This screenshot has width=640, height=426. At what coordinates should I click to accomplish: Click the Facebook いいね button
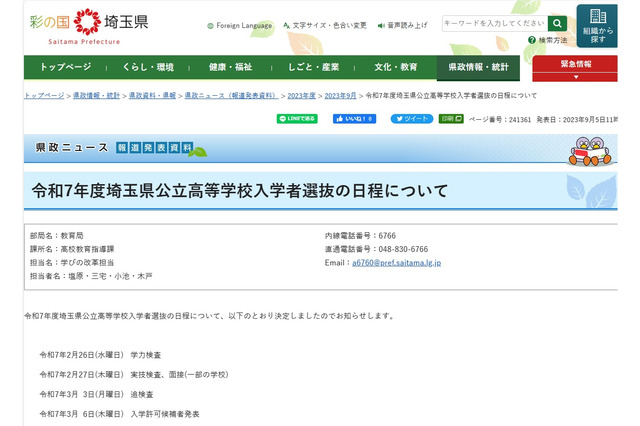[354, 119]
